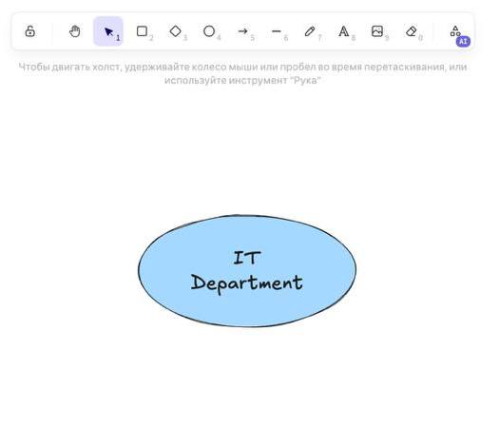
Task: Select the Hand panning tool
Action: [74, 31]
